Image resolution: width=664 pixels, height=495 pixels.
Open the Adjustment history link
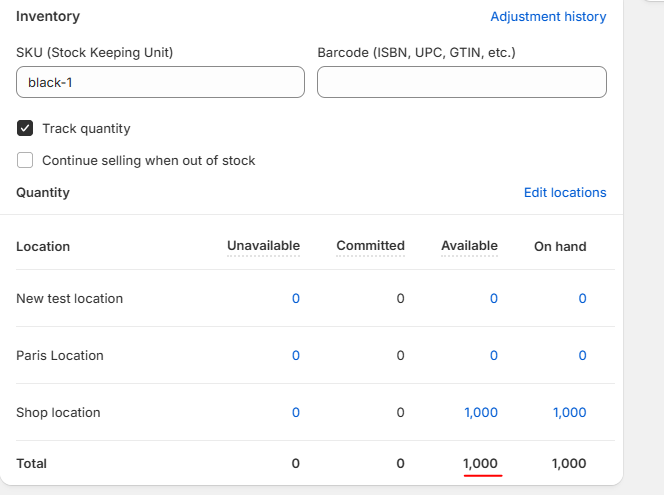pyautogui.click(x=548, y=17)
